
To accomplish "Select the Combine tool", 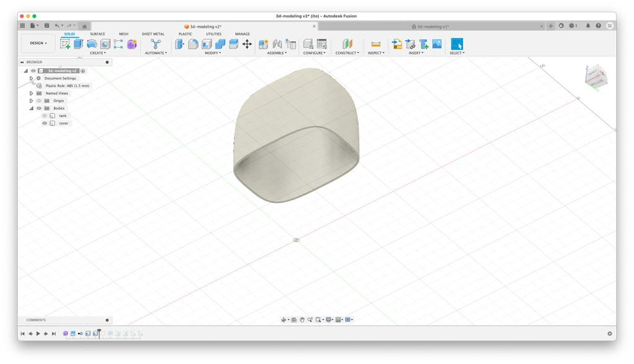I will click(x=220, y=44).
